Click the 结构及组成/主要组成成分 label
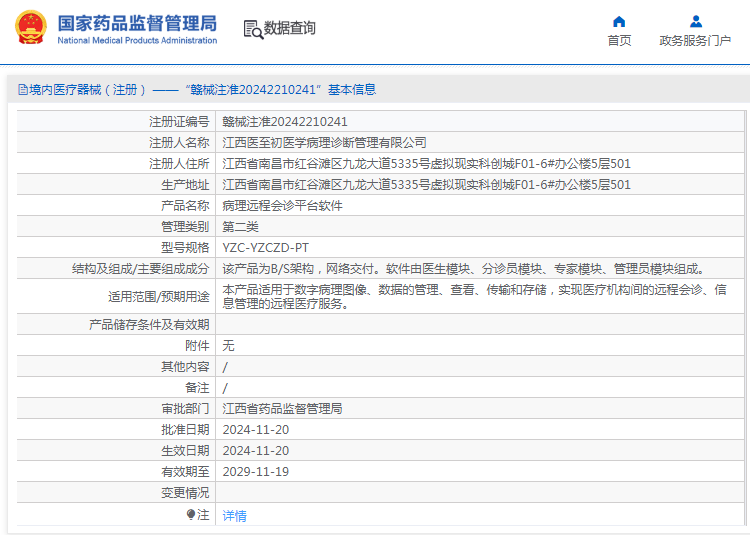750x535 pixels. coord(141,269)
